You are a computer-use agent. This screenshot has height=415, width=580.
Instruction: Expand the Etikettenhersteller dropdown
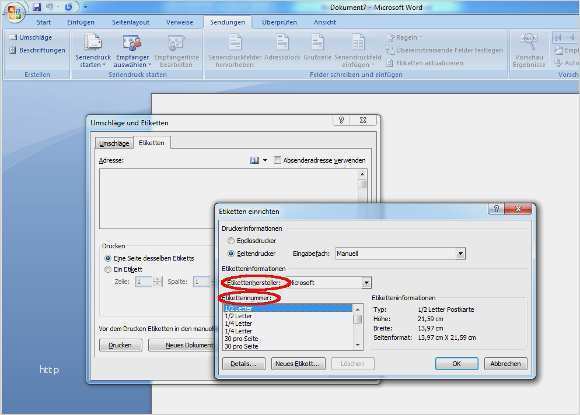point(366,283)
